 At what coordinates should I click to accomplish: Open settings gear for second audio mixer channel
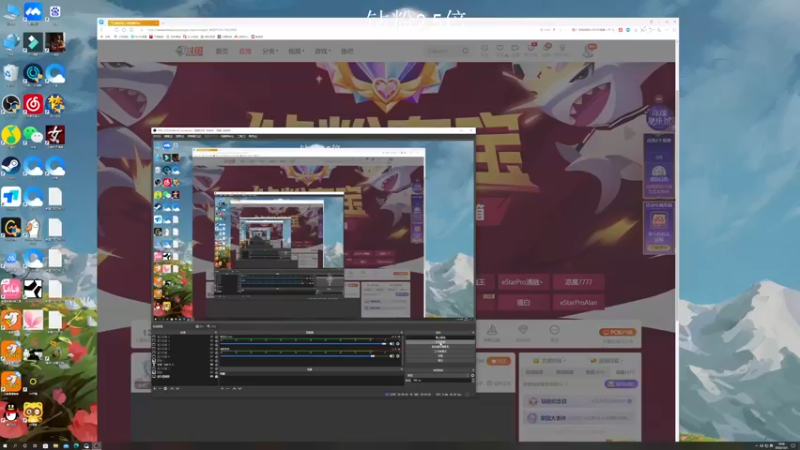(x=398, y=356)
